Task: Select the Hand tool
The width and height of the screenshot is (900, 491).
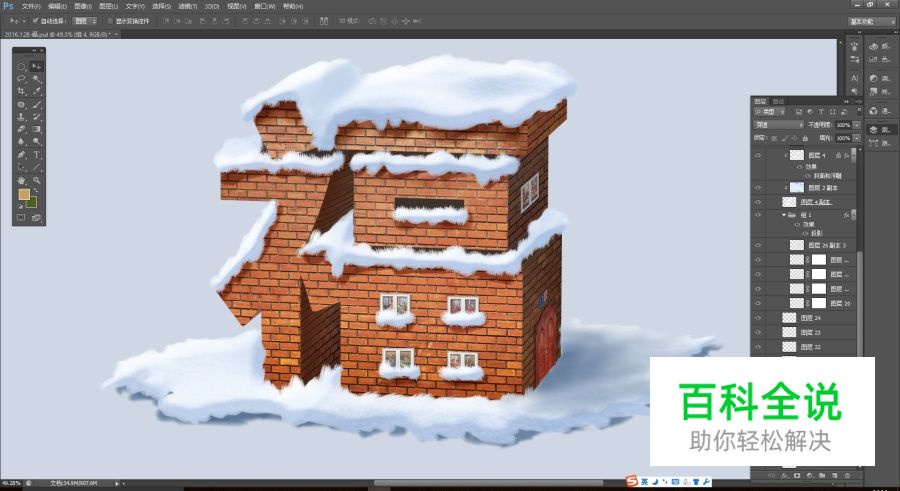Action: 21,180
